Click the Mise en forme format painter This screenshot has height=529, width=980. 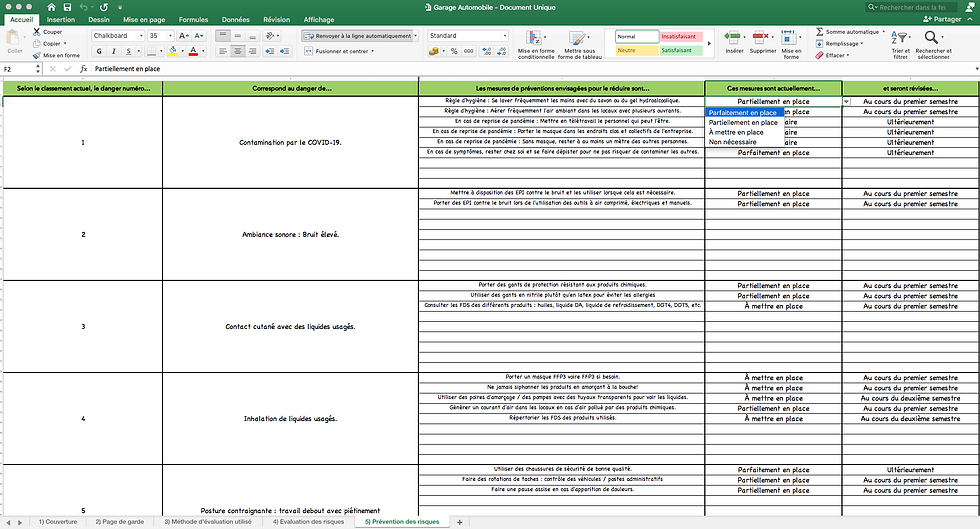(56, 55)
